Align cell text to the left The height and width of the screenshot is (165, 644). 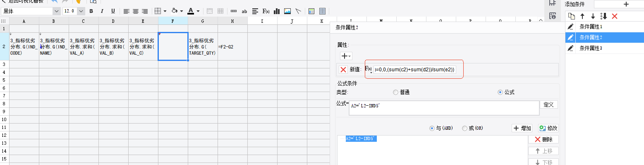pyautogui.click(x=127, y=11)
